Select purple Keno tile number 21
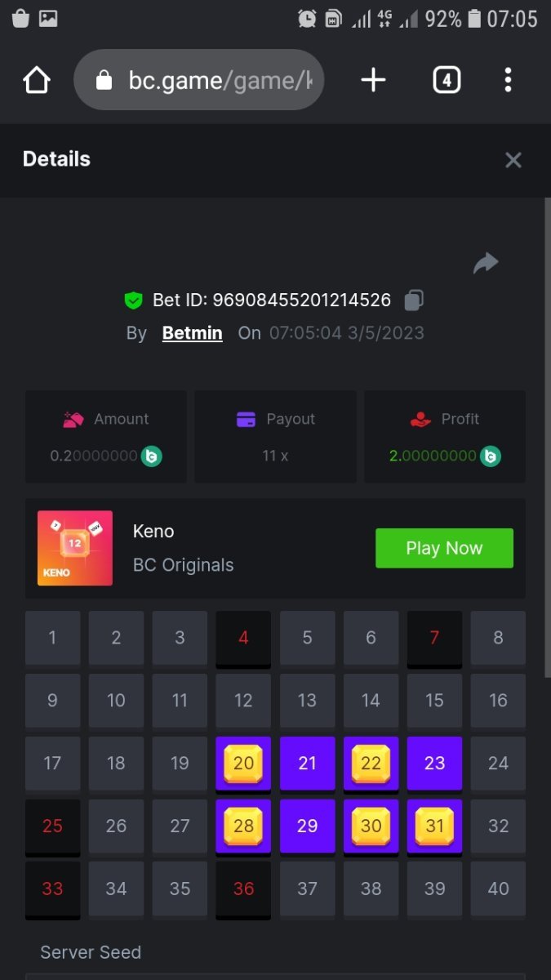Screen dimensions: 551x980 pos(307,764)
